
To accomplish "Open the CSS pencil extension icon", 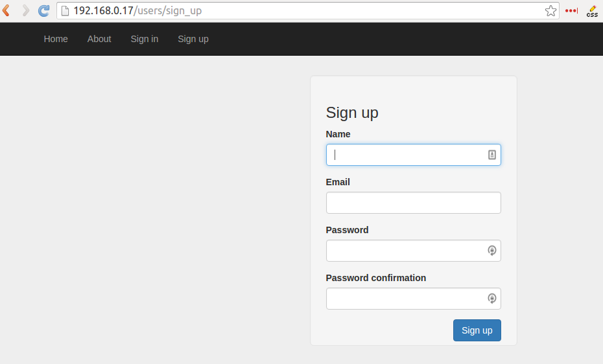I will point(592,12).
